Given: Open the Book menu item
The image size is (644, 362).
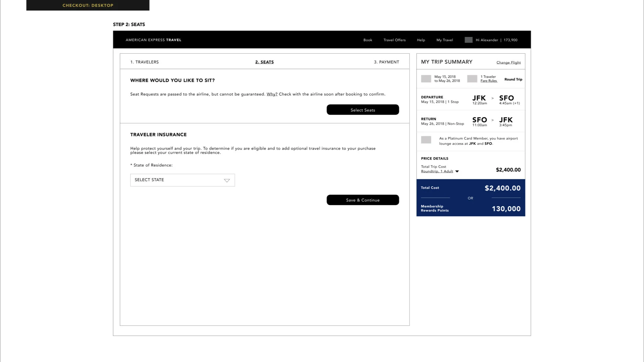Looking at the screenshot, I should tap(368, 40).
